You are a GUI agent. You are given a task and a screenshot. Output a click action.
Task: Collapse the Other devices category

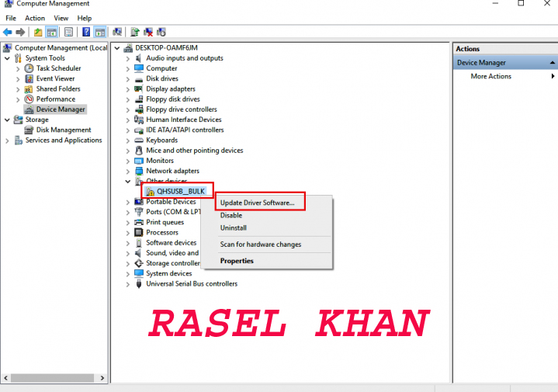[x=128, y=181]
